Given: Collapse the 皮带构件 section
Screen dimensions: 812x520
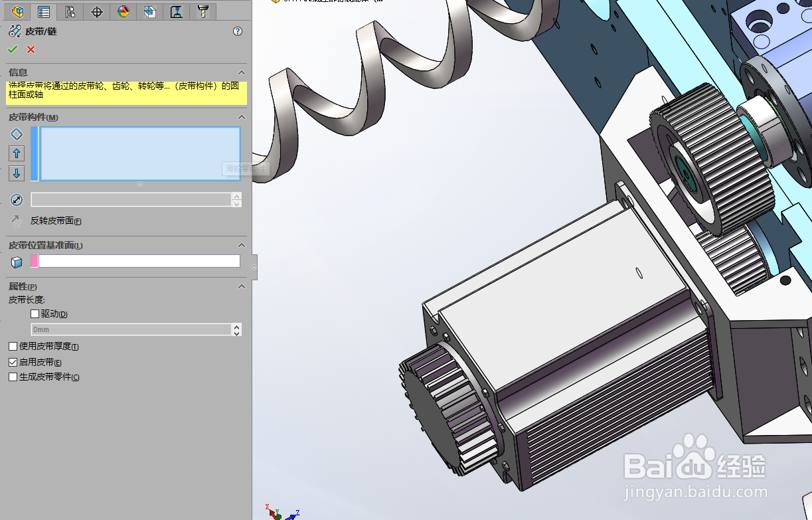Looking at the screenshot, I should coord(242,117).
